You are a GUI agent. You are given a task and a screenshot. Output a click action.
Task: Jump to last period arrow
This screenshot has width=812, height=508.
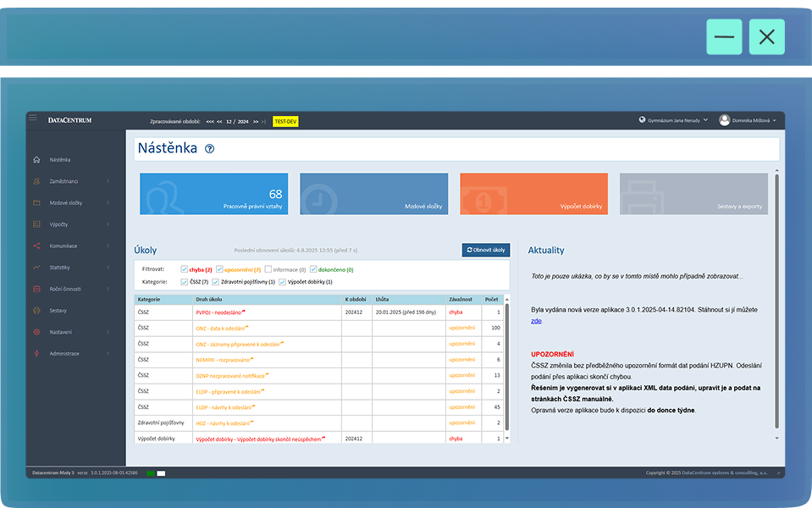(x=263, y=122)
